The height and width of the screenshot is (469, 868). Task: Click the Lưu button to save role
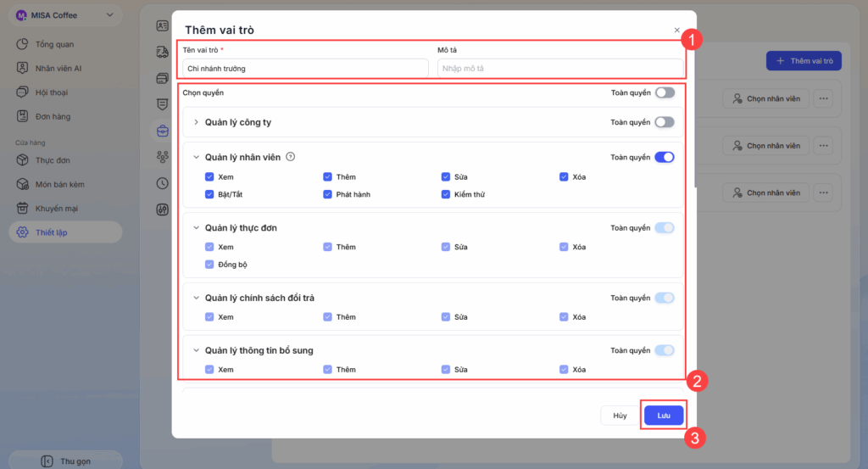pos(664,416)
